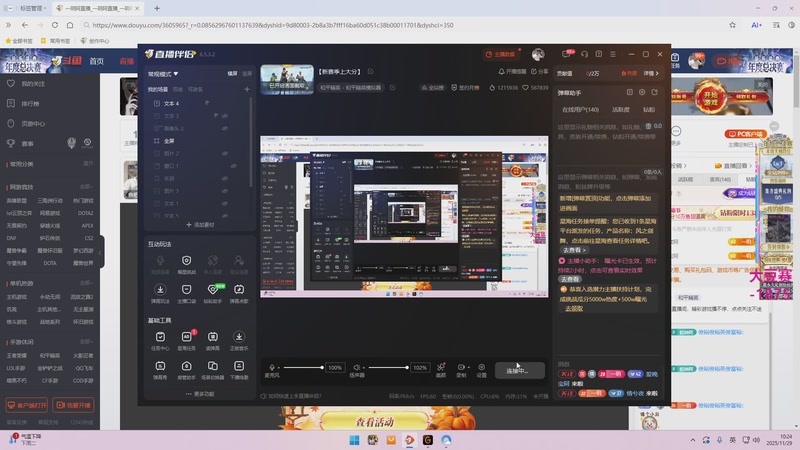Click plus icon to add scene
The width and height of the screenshot is (800, 450).
pos(247,89)
